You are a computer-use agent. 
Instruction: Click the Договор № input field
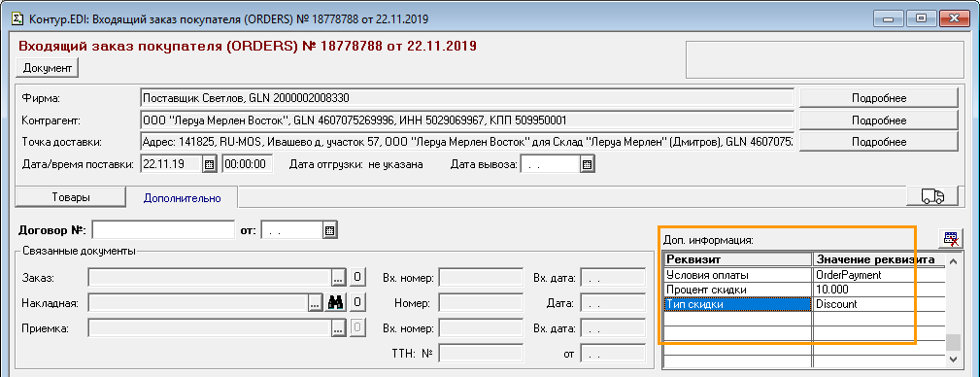pos(163,230)
